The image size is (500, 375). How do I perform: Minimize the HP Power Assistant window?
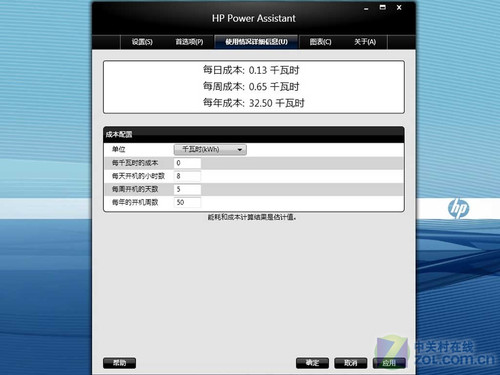[366, 8]
